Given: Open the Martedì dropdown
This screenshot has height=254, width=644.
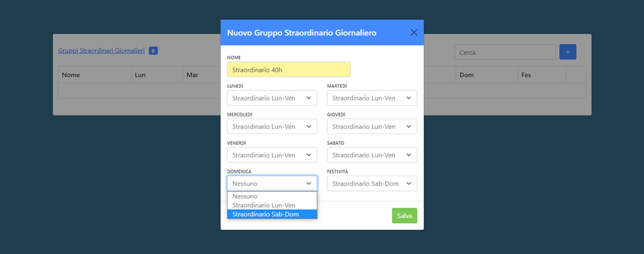Looking at the screenshot, I should coord(372,98).
